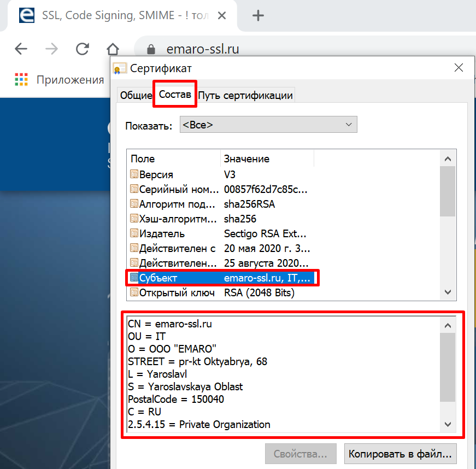The height and width of the screenshot is (469, 476).
Task: Click the browser forward arrow
Action: pyautogui.click(x=51, y=49)
